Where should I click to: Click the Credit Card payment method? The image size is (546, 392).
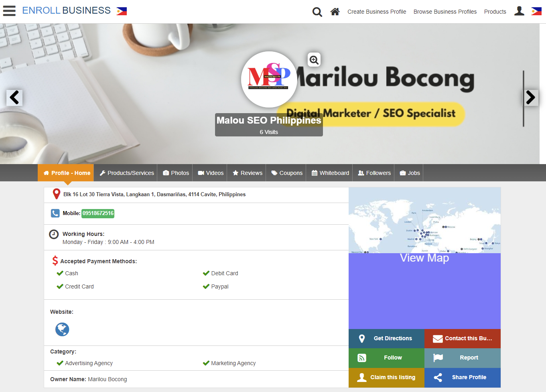point(79,286)
